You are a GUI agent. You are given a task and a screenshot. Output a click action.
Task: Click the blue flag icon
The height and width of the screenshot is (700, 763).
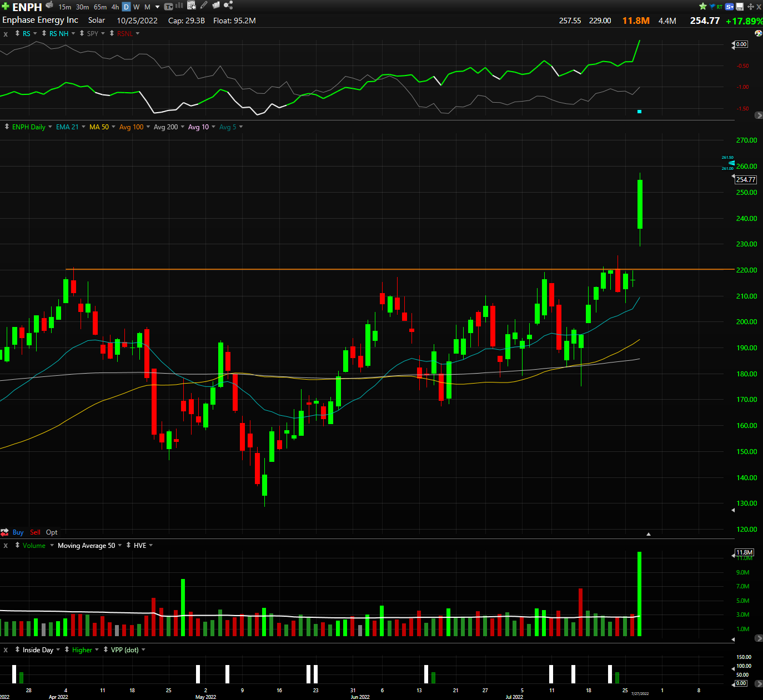tap(712, 7)
